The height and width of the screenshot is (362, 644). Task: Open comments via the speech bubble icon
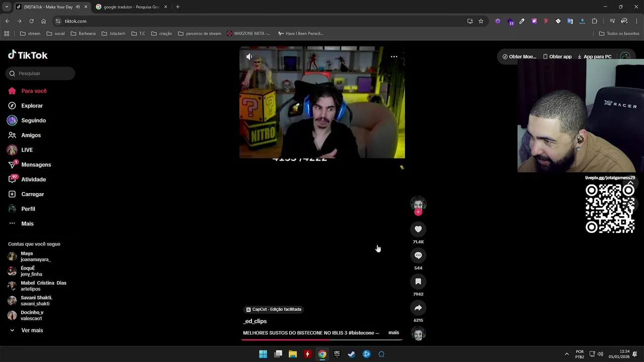[418, 255]
